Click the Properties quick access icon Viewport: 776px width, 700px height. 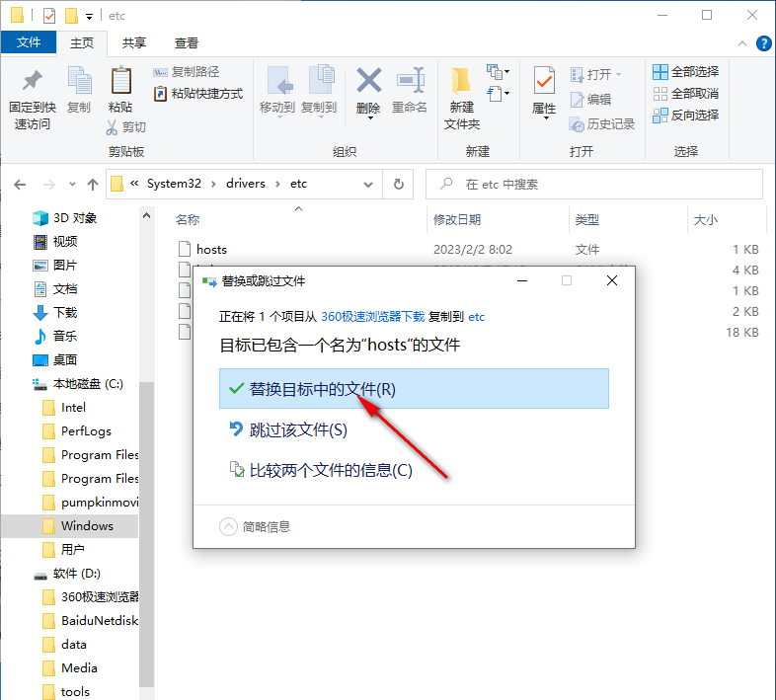tap(49, 16)
